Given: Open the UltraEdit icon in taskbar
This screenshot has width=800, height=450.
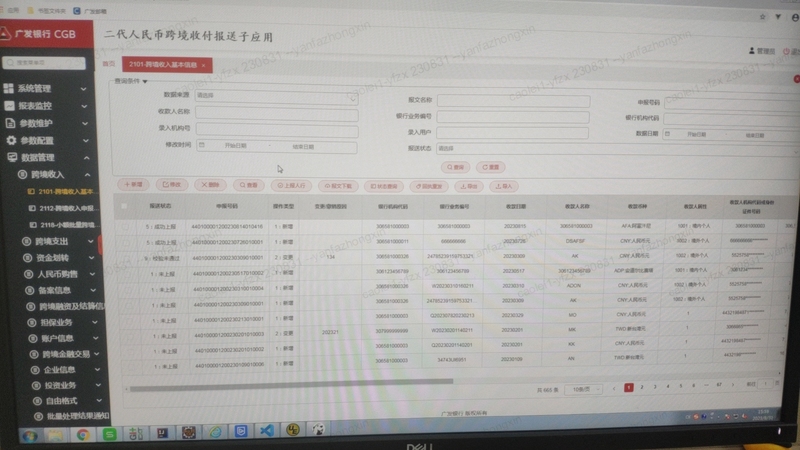Looking at the screenshot, I should coord(293,430).
